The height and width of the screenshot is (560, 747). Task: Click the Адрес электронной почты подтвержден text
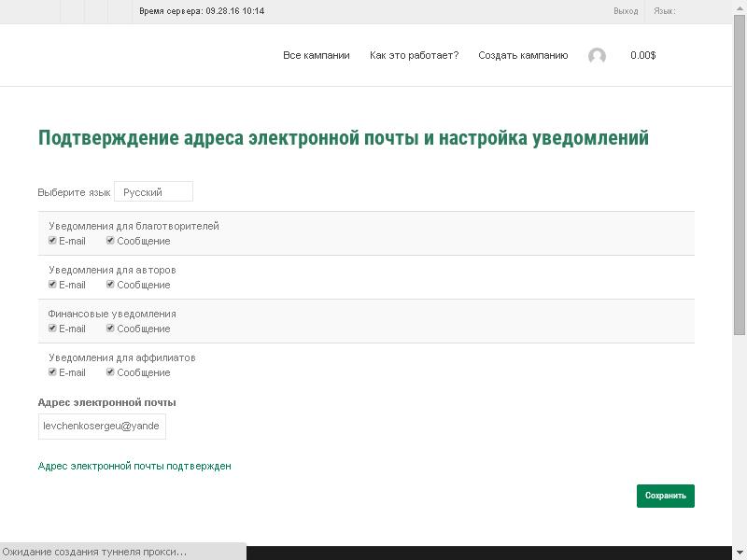[134, 466]
